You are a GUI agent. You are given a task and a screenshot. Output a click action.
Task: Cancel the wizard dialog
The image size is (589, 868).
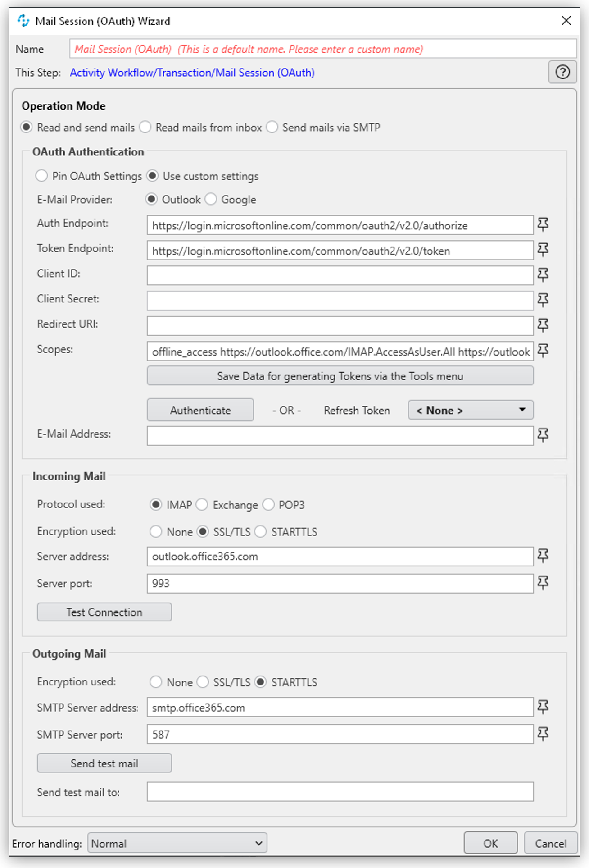(551, 843)
